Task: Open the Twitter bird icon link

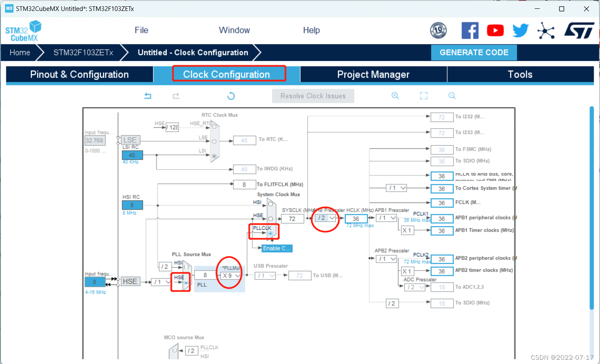Action: click(x=521, y=30)
